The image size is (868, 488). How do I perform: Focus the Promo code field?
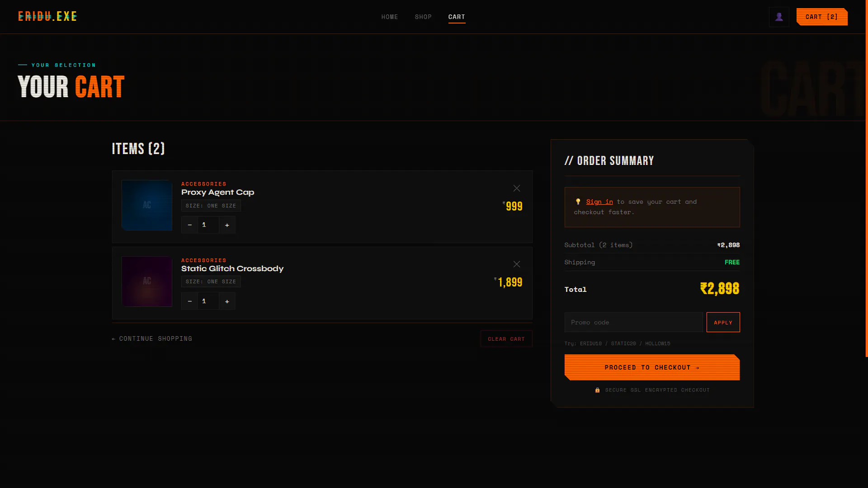click(633, 322)
